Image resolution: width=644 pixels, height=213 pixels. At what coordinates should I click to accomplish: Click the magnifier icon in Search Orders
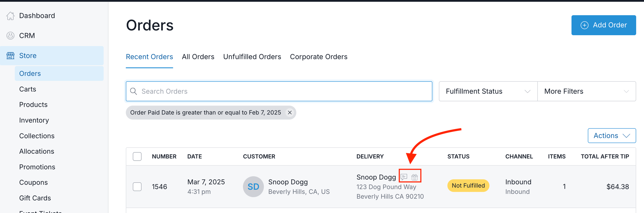(x=134, y=91)
